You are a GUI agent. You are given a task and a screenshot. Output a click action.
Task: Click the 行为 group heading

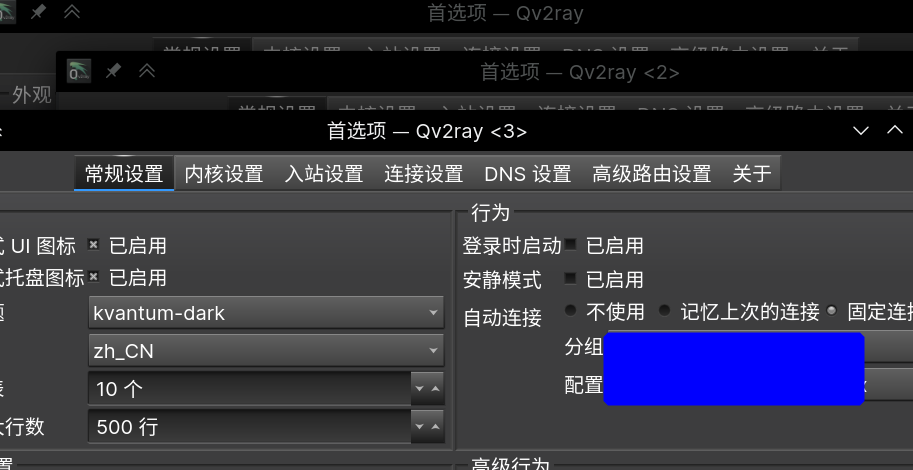490,213
